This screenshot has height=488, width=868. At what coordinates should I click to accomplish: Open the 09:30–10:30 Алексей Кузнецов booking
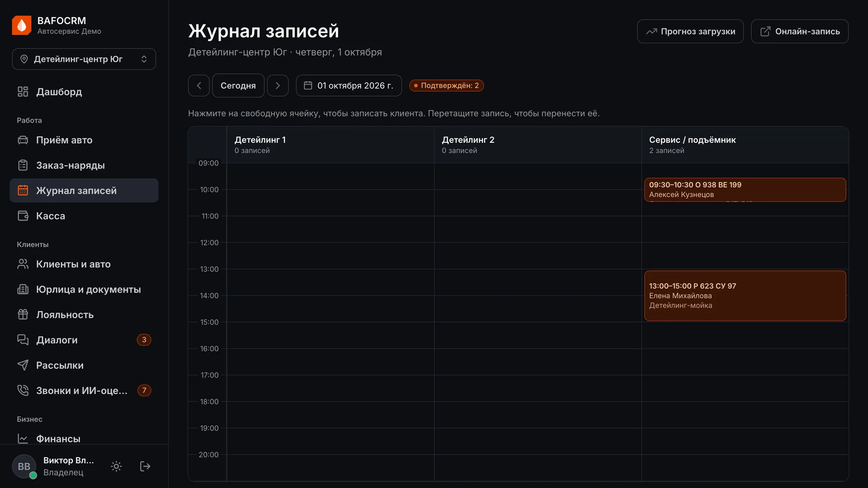click(745, 190)
